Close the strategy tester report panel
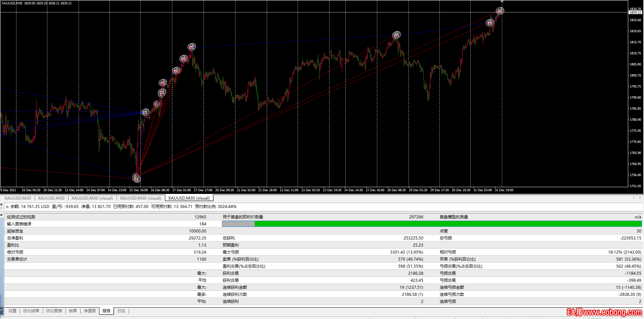 coord(2,215)
